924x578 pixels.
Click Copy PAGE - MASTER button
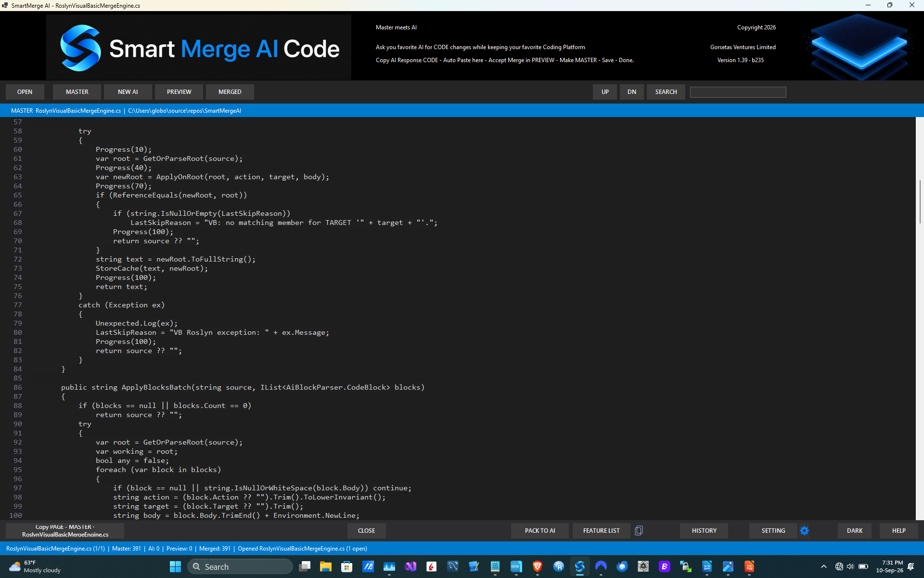65,530
